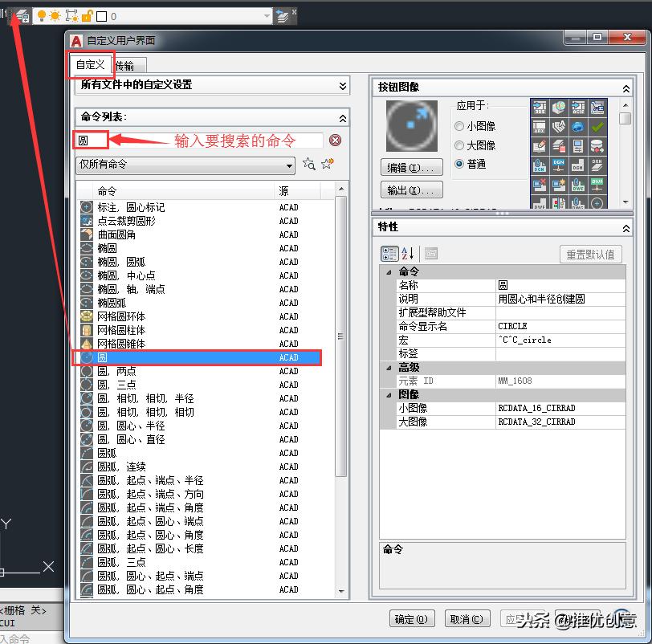
Task: Click the green check icon in the image grid
Action: click(597, 127)
